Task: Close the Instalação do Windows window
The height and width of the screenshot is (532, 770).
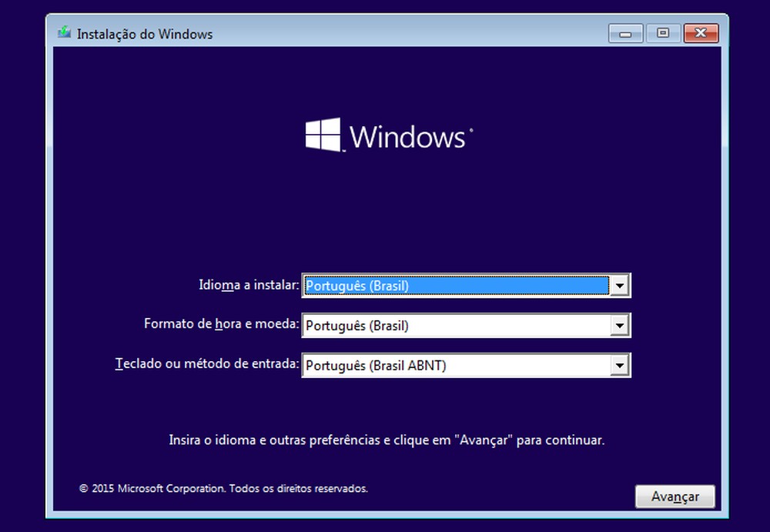Action: tap(701, 33)
